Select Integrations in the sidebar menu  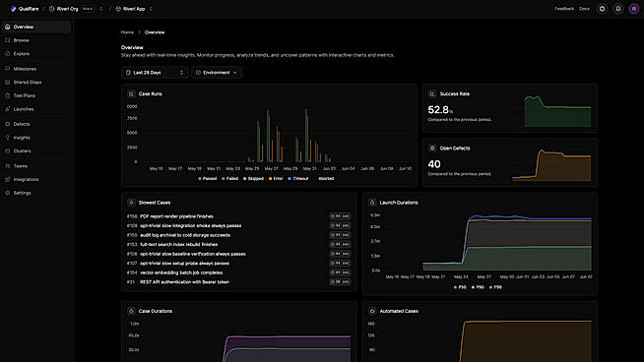[36, 179]
